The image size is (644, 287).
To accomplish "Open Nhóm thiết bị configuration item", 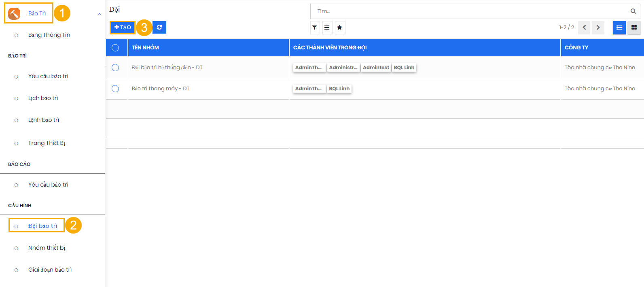I will (x=47, y=248).
